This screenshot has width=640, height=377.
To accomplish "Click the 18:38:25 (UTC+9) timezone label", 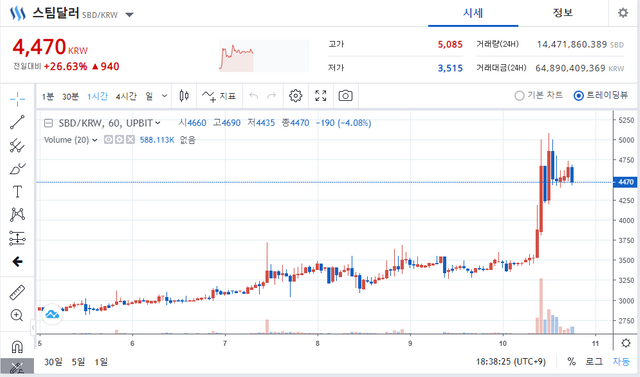I will click(x=511, y=361).
